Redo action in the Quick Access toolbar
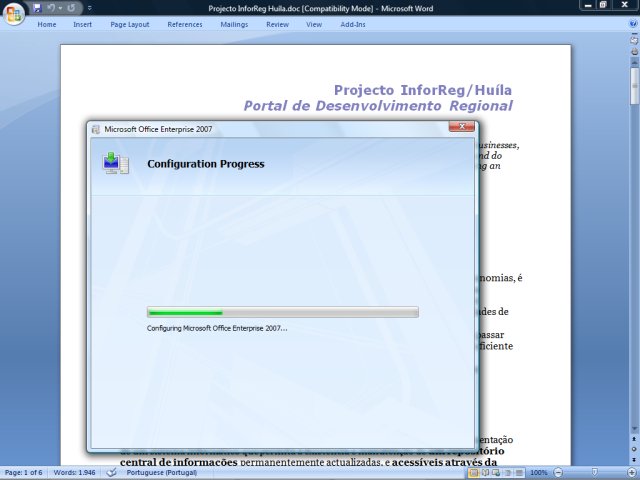Screen dimensions: 640x480 [71, 8]
